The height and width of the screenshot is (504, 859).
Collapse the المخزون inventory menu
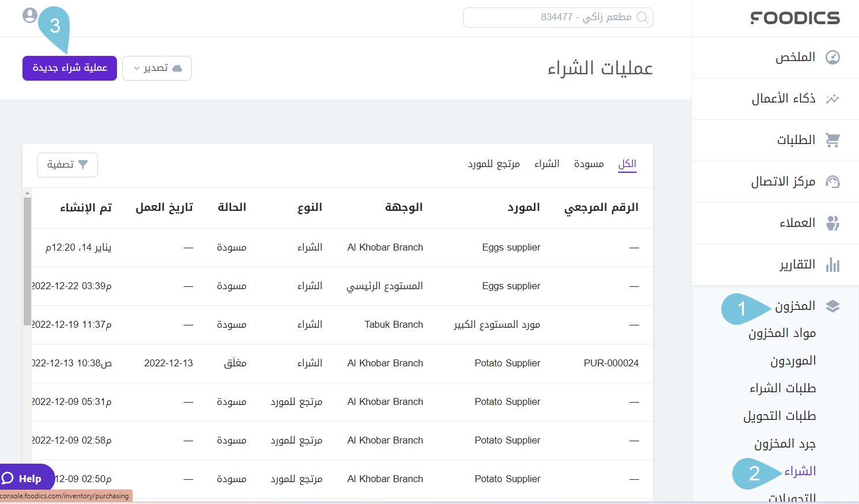click(795, 306)
